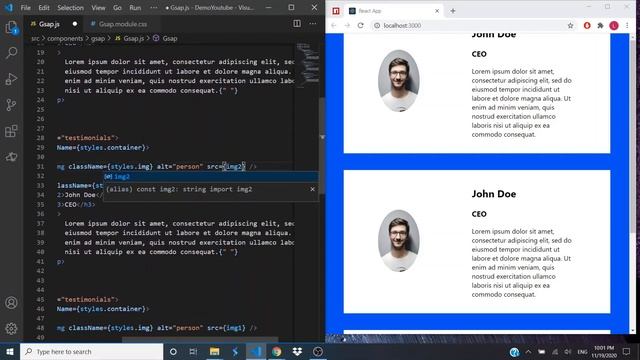Open the OBS Studio taskbar icon

[318, 351]
